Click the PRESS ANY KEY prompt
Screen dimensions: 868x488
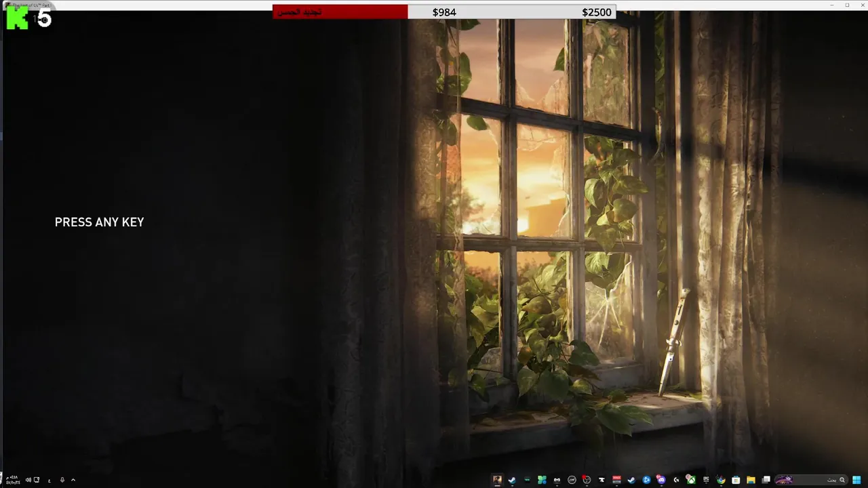(x=99, y=222)
